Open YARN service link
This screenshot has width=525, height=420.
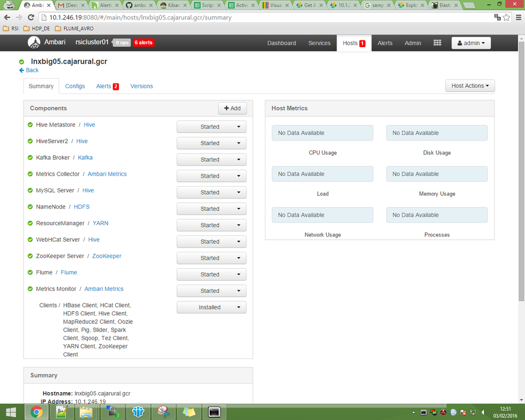(x=100, y=223)
